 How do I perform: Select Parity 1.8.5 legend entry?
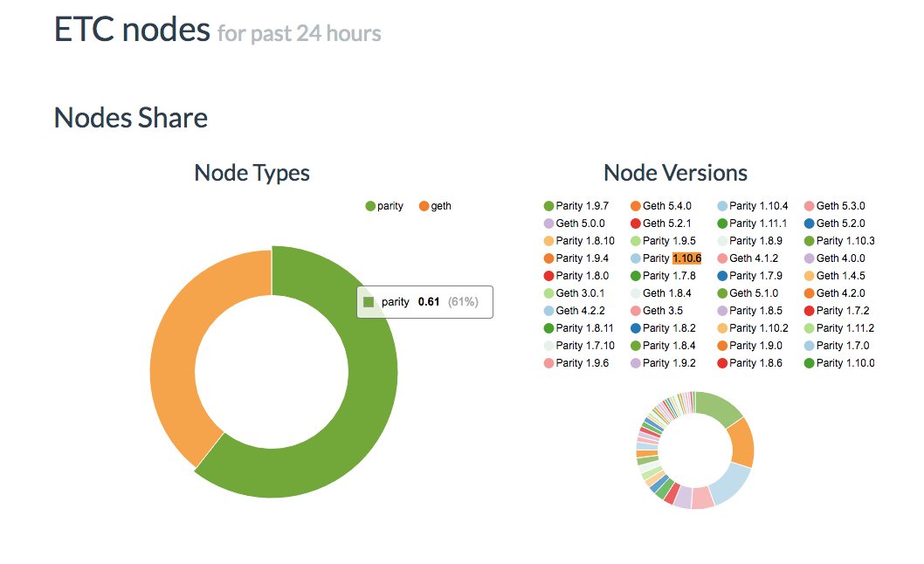(749, 311)
